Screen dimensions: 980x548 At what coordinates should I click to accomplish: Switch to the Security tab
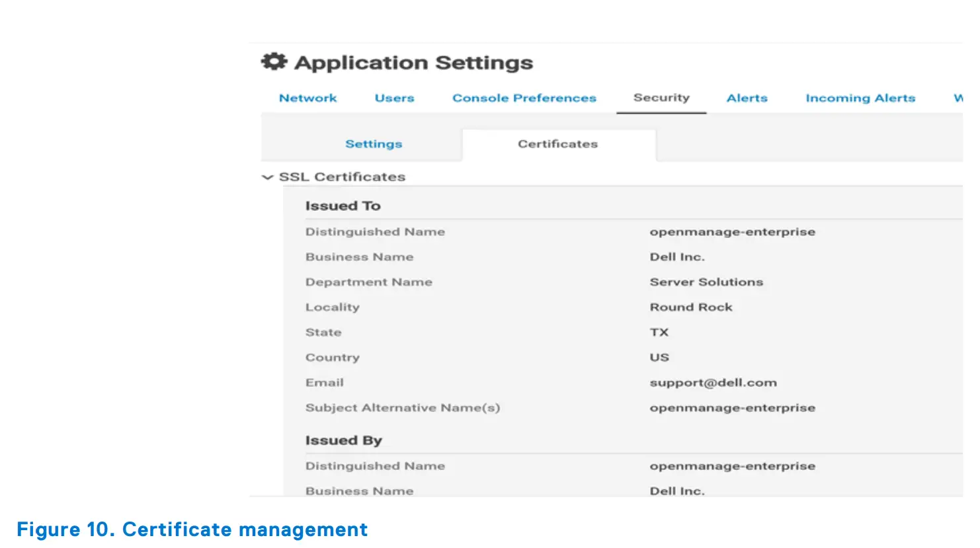[661, 97]
